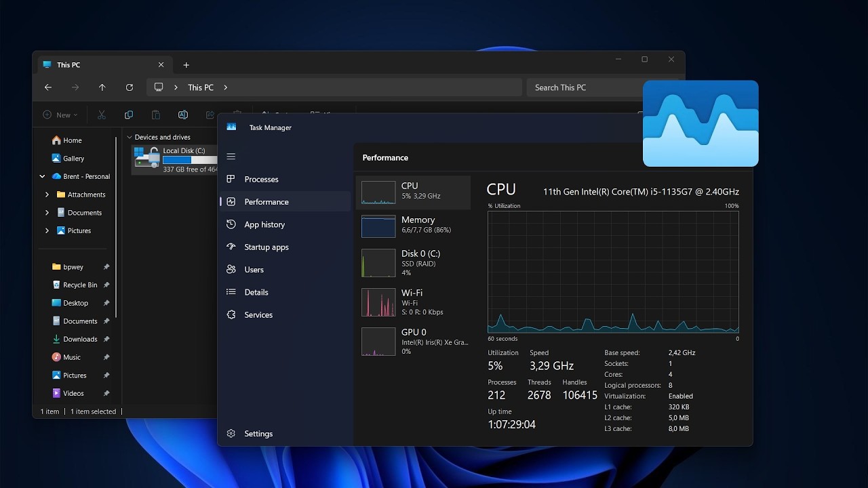
Task: Close the This PC tab
Action: 161,65
